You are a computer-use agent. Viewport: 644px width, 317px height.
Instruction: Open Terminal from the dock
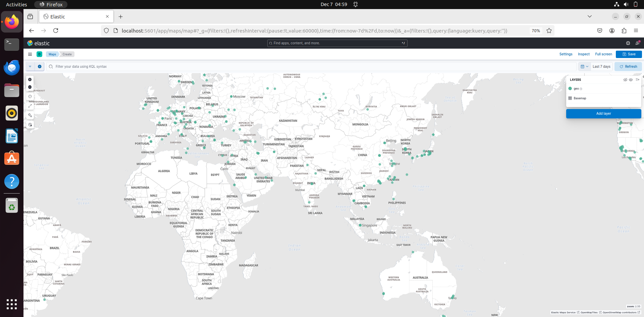(12, 44)
